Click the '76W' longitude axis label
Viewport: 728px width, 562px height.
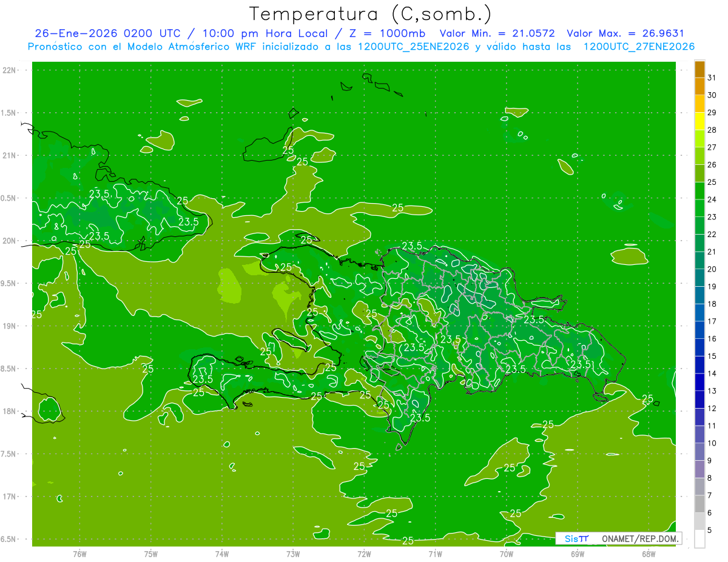click(79, 554)
